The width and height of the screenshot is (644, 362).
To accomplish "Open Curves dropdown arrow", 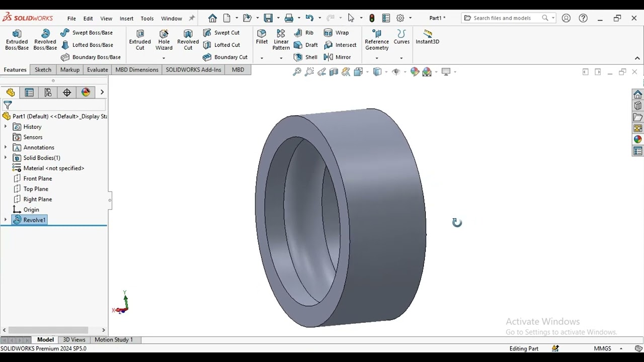I will pos(401,58).
